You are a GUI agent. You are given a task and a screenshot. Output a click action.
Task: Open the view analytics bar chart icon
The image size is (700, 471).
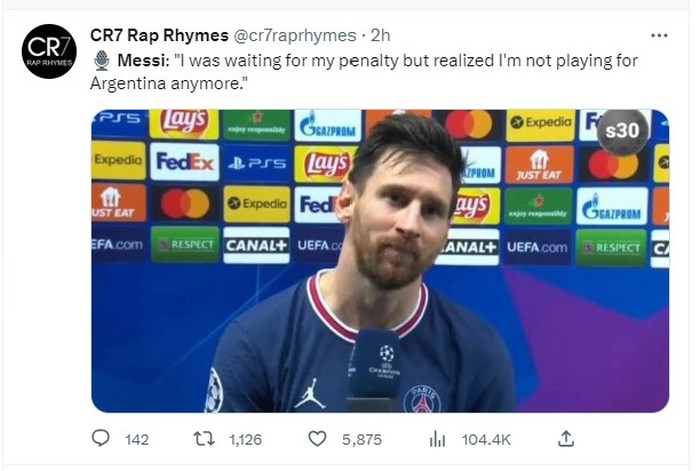tap(437, 439)
